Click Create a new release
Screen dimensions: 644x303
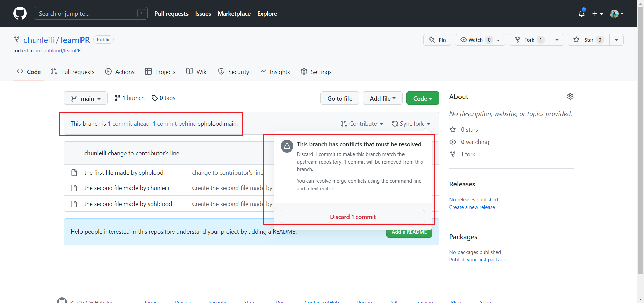point(472,207)
